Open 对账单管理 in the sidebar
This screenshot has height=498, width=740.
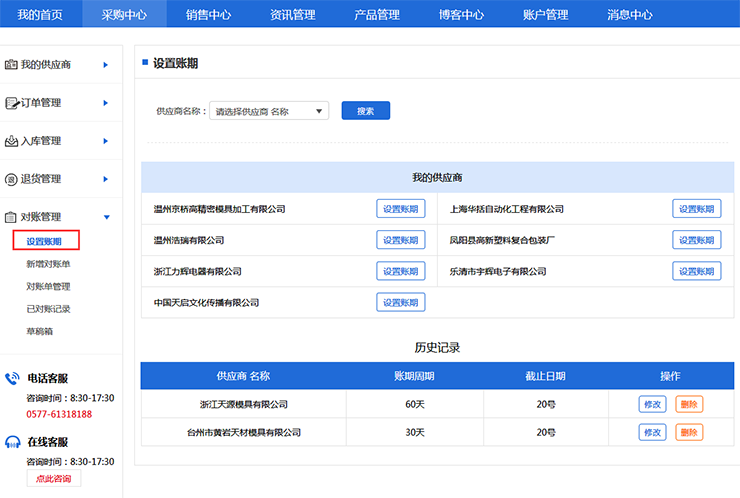click(48, 287)
